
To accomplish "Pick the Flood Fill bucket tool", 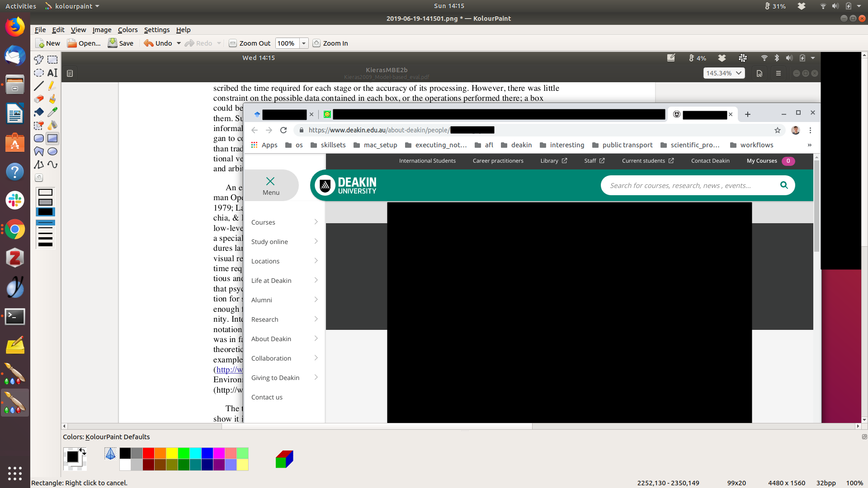I will click(x=39, y=112).
